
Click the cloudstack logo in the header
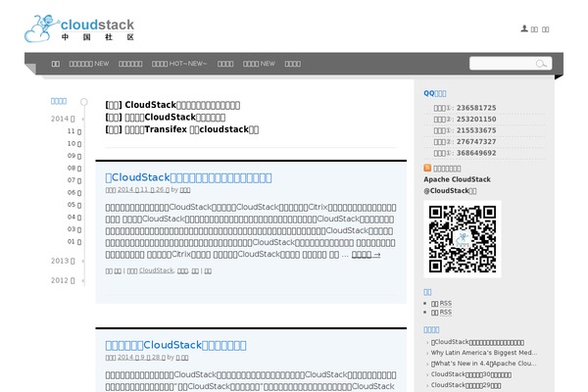79,28
